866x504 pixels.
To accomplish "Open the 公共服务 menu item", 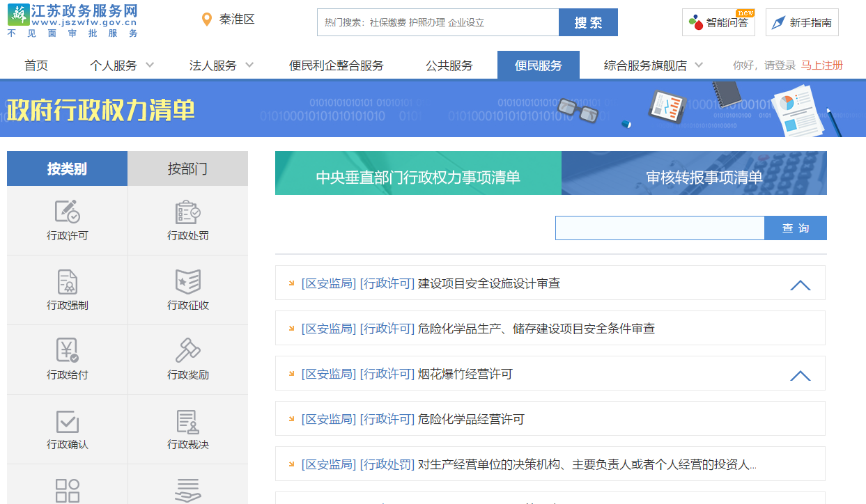I will tap(449, 65).
